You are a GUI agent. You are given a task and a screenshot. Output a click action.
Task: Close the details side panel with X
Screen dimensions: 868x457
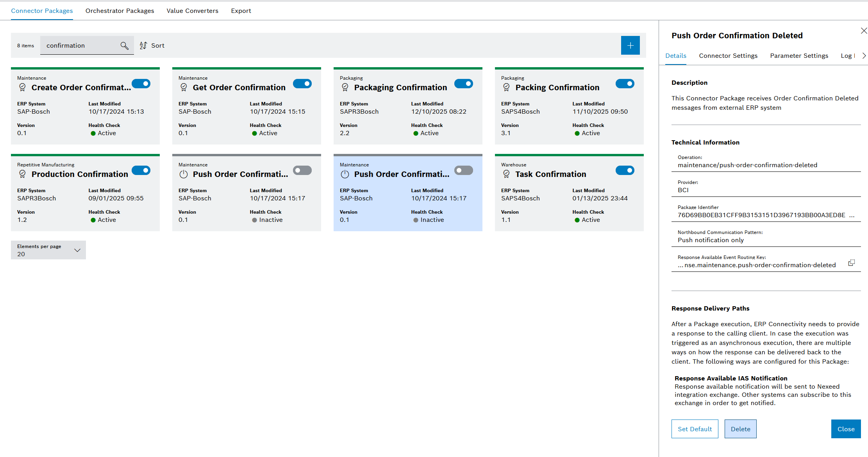point(864,31)
